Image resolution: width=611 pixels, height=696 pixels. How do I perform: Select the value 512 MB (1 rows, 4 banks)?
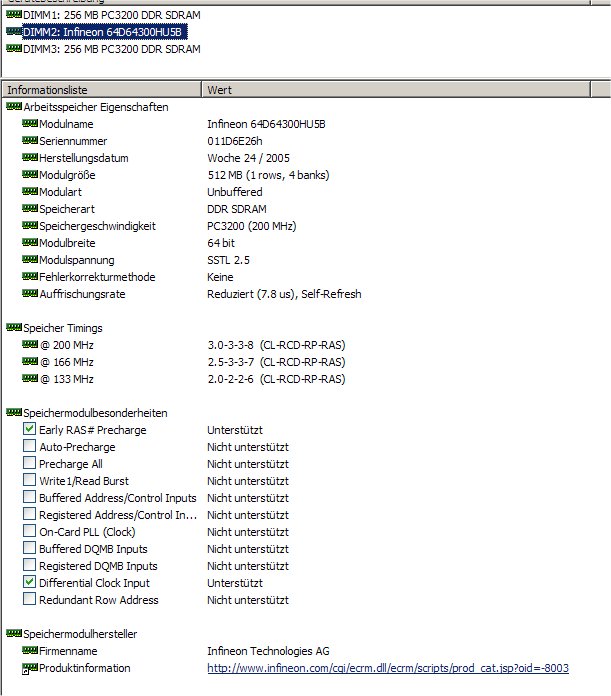click(x=268, y=175)
